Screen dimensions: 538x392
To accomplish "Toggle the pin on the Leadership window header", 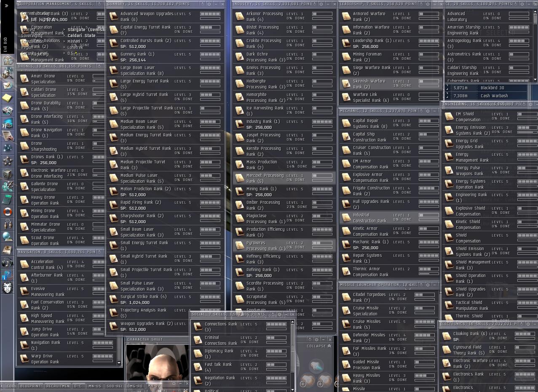I will (x=420, y=4).
